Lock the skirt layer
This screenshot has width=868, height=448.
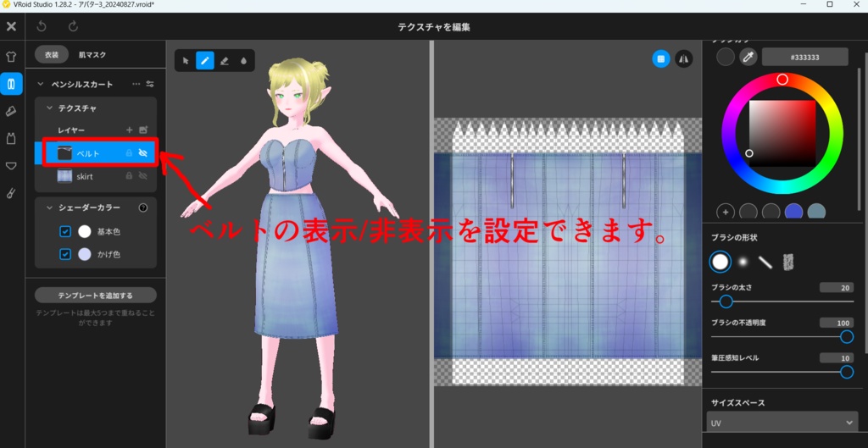tap(129, 176)
